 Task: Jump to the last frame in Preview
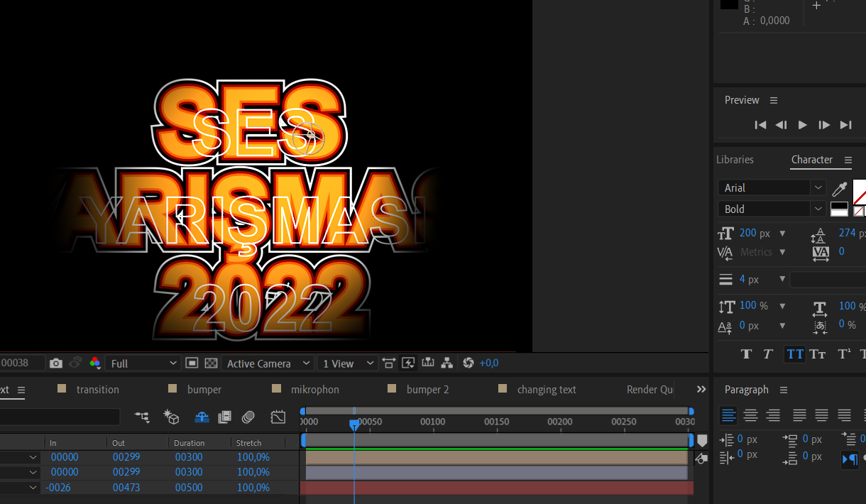tap(845, 125)
